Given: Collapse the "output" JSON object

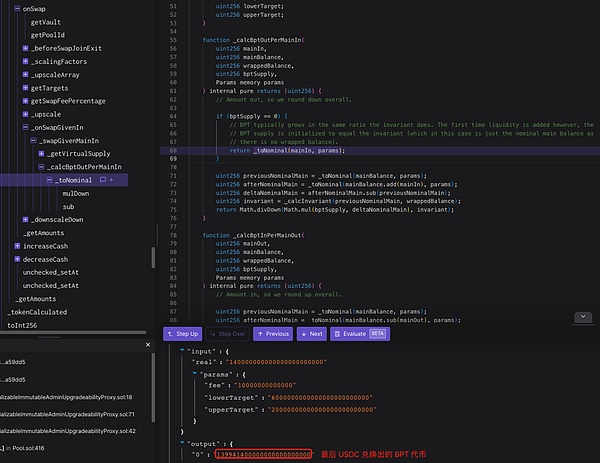Looking at the screenshot, I should point(181,443).
